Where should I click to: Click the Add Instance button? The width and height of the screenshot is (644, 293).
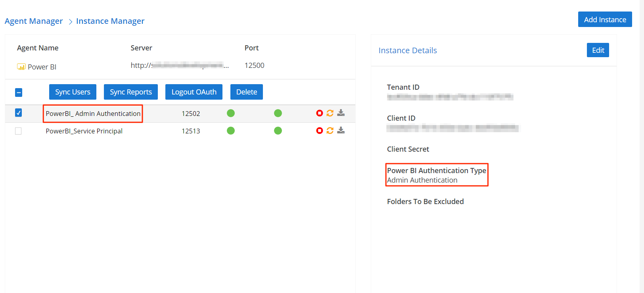coord(605,19)
